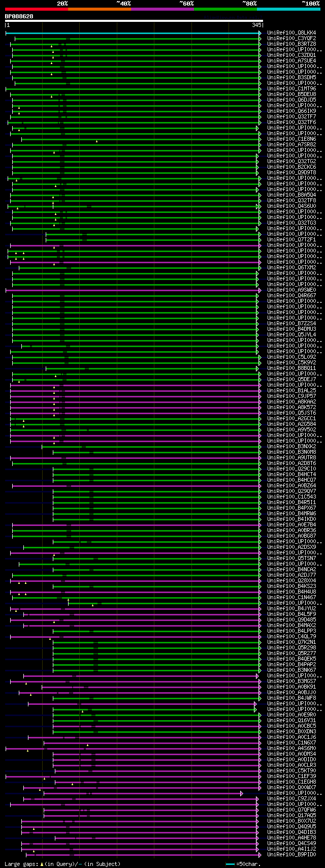Click the UniRef100_Q7K2N1 label
Screen dimensions: 325x868
[x=291, y=642]
